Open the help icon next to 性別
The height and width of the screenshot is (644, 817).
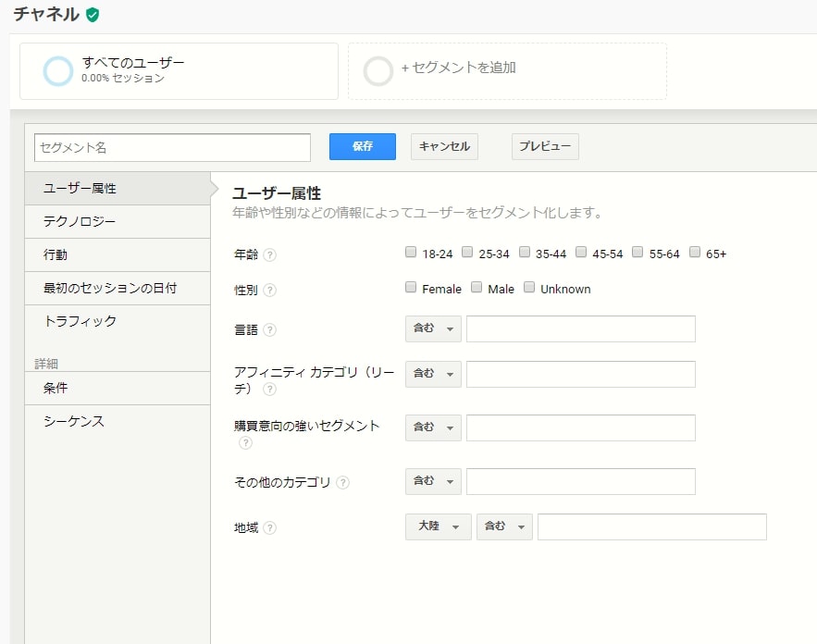[x=270, y=290]
